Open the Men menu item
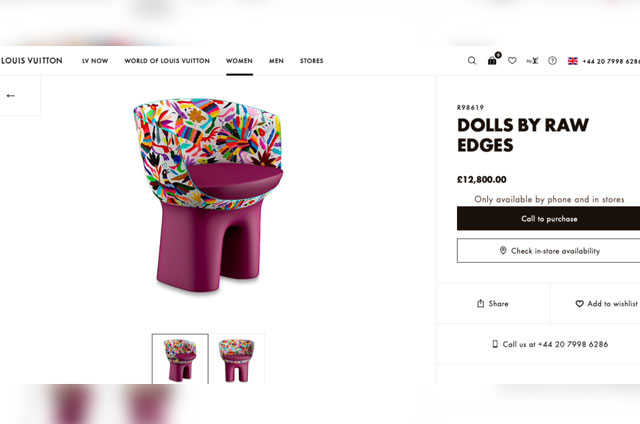Viewport: 640px width, 424px height. click(x=276, y=61)
